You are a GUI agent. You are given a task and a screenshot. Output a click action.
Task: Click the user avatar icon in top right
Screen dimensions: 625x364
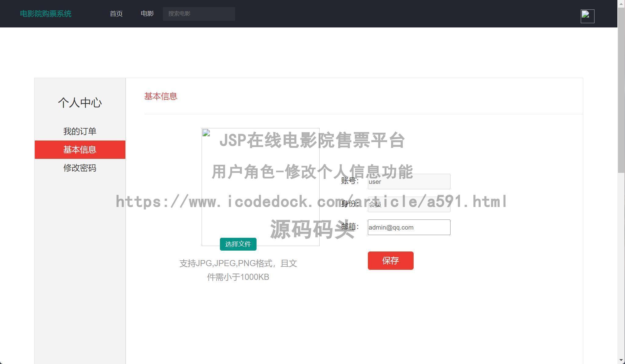(587, 16)
